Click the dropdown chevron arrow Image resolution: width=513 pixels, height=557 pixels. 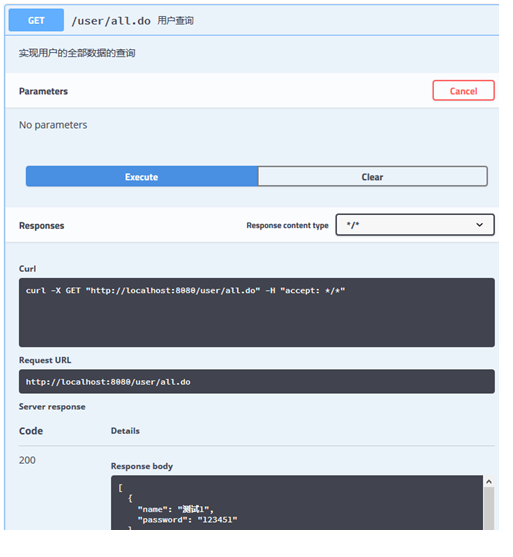click(x=480, y=225)
